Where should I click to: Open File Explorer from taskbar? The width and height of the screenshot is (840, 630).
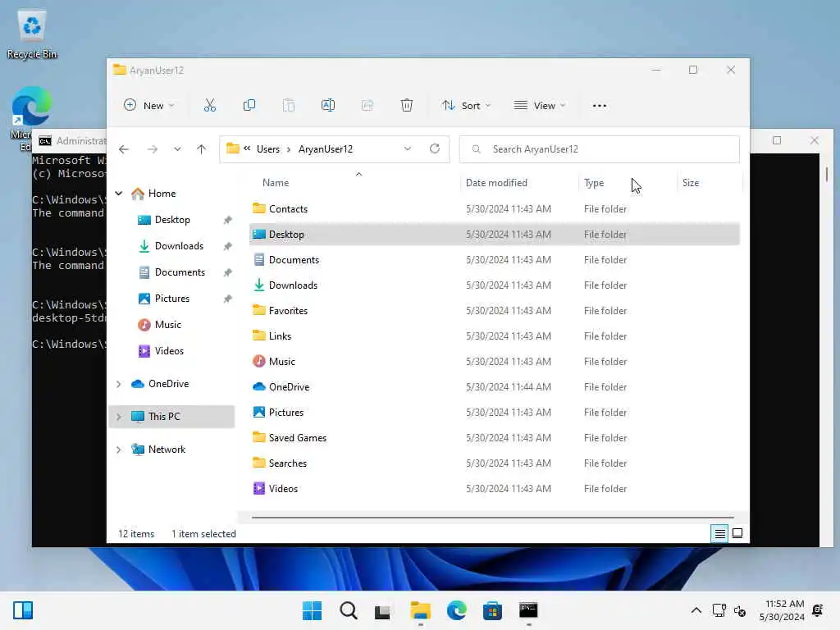point(421,610)
